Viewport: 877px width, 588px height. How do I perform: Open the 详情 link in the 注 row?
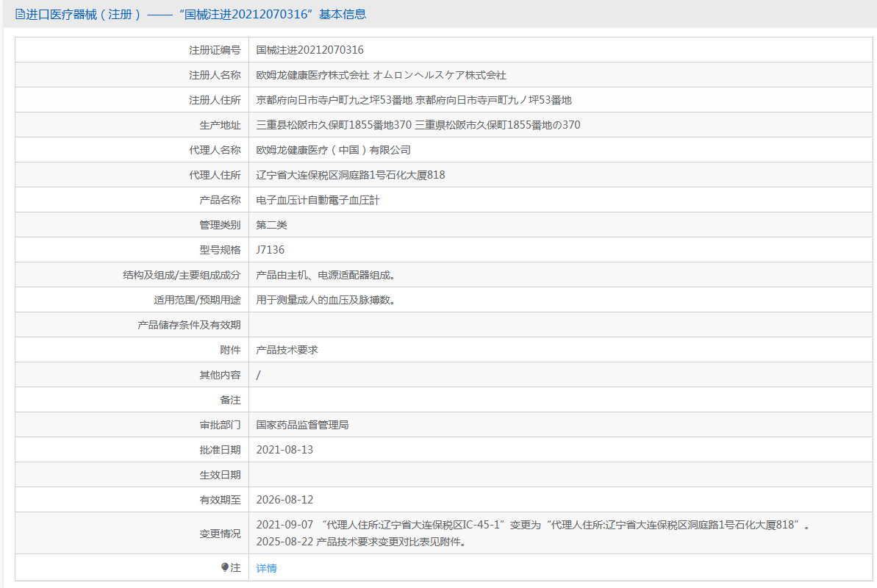[x=266, y=568]
